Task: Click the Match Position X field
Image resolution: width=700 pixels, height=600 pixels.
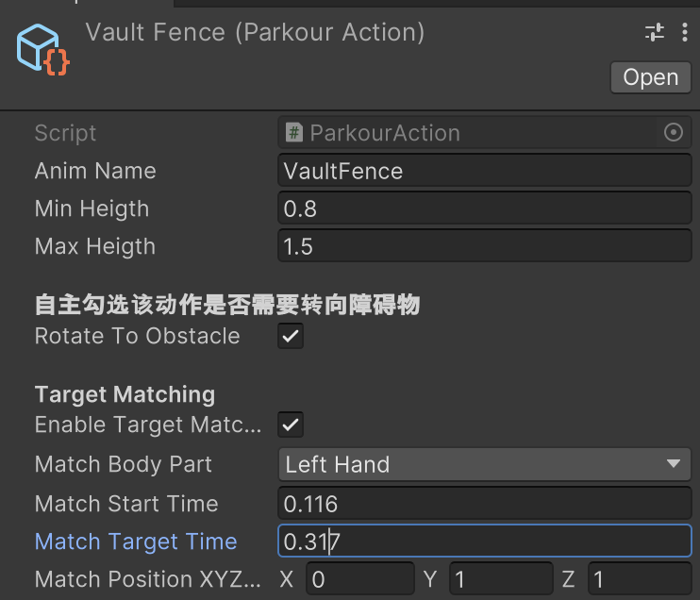Action: point(360,579)
